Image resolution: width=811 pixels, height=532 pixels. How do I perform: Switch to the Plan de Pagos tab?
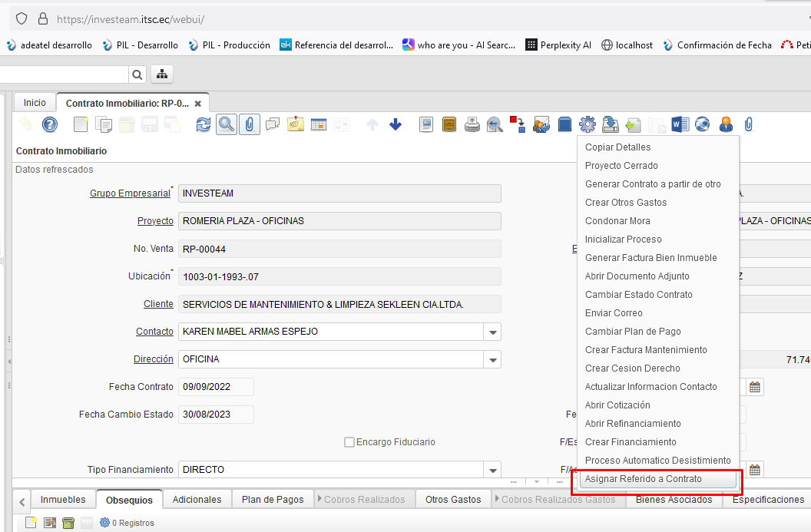click(273, 500)
